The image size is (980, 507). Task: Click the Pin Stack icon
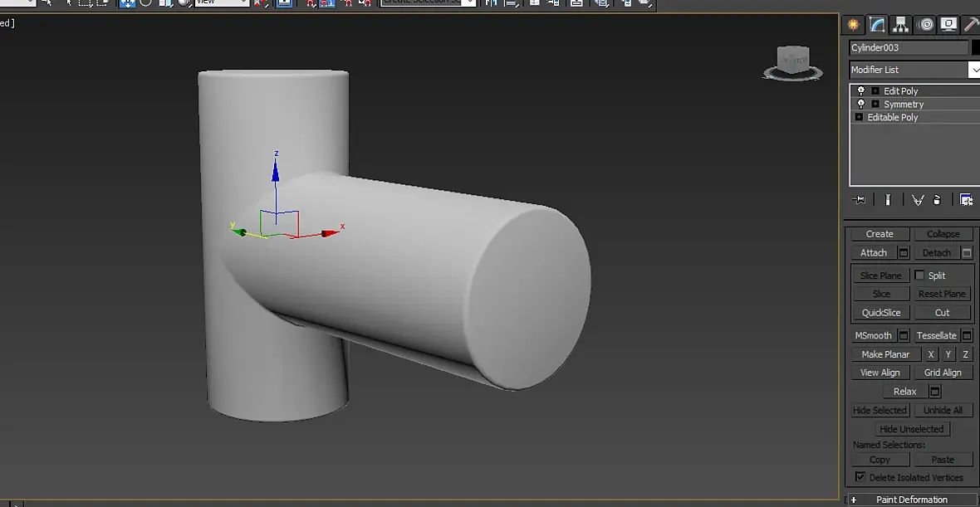(x=860, y=200)
